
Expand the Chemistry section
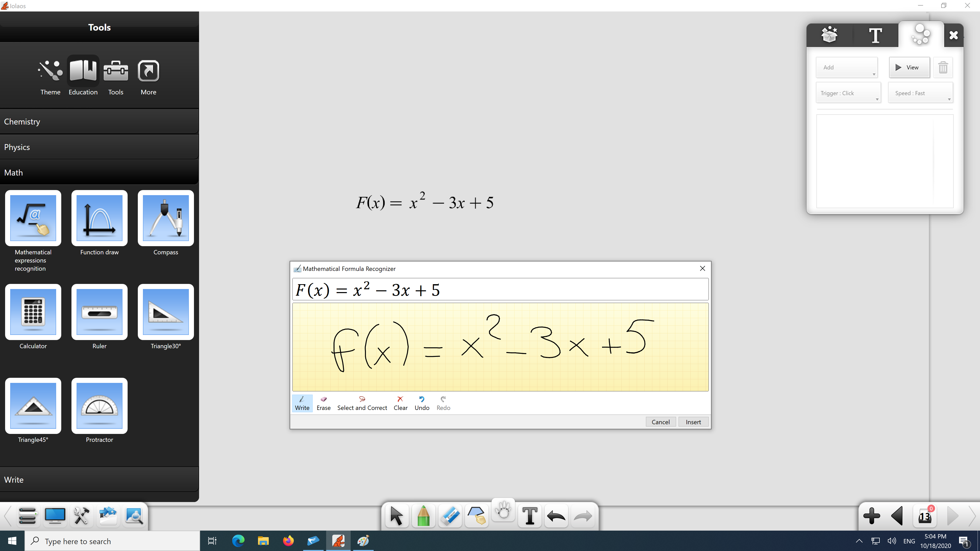click(x=99, y=122)
